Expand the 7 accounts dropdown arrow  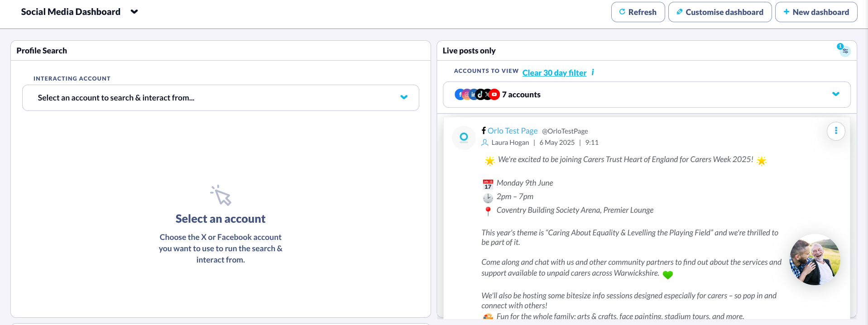835,94
